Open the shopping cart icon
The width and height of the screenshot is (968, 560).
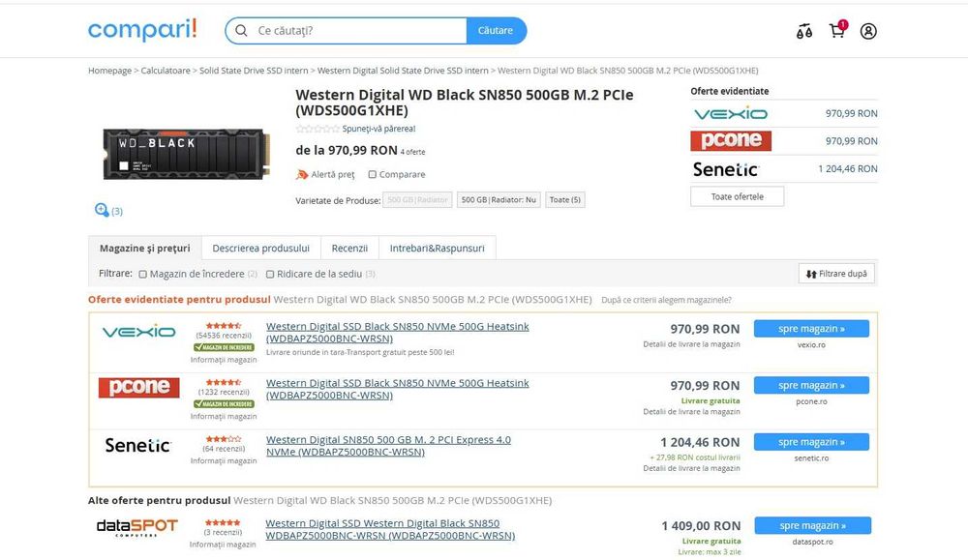(x=837, y=30)
